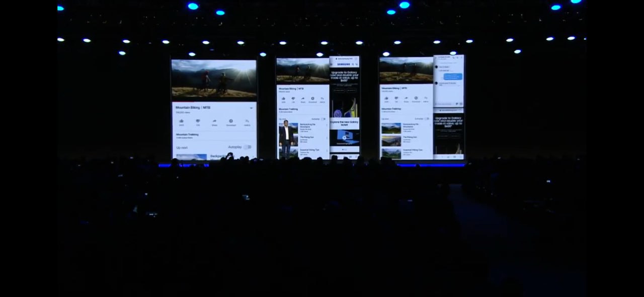Play the video on right screen

click(x=406, y=70)
